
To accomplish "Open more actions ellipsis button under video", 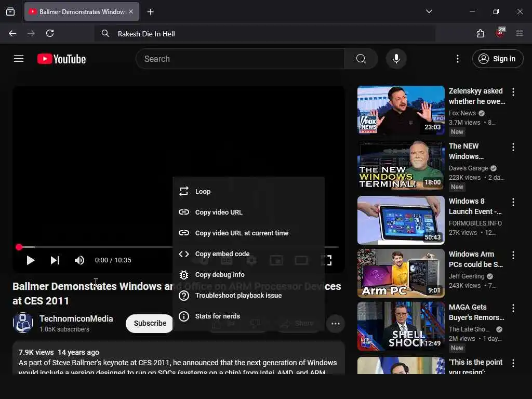I will pos(336,324).
